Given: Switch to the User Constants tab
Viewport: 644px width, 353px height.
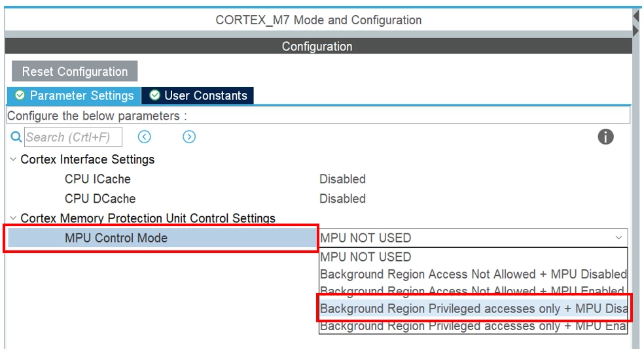Looking at the screenshot, I should pyautogui.click(x=198, y=95).
